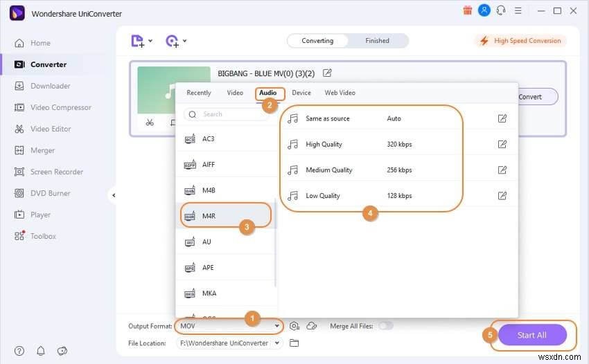Click the Convert button
The width and height of the screenshot is (589, 364).
coord(536,97)
